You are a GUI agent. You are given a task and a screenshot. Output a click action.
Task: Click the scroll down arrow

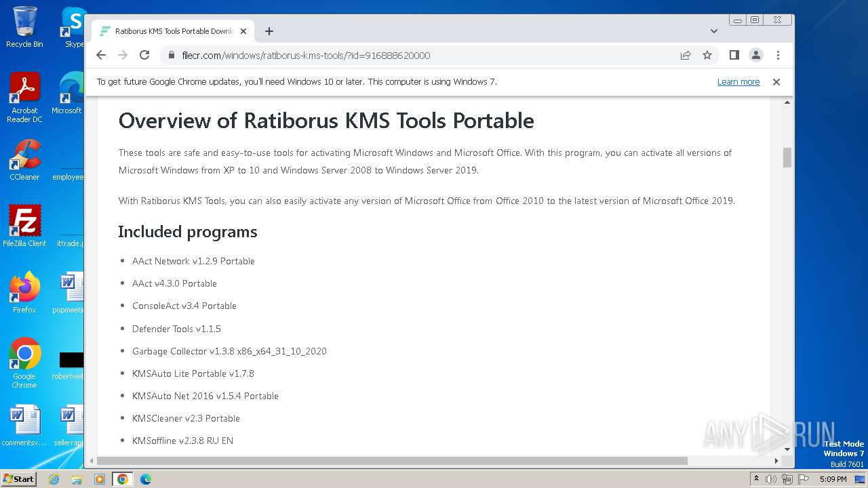coord(787,449)
